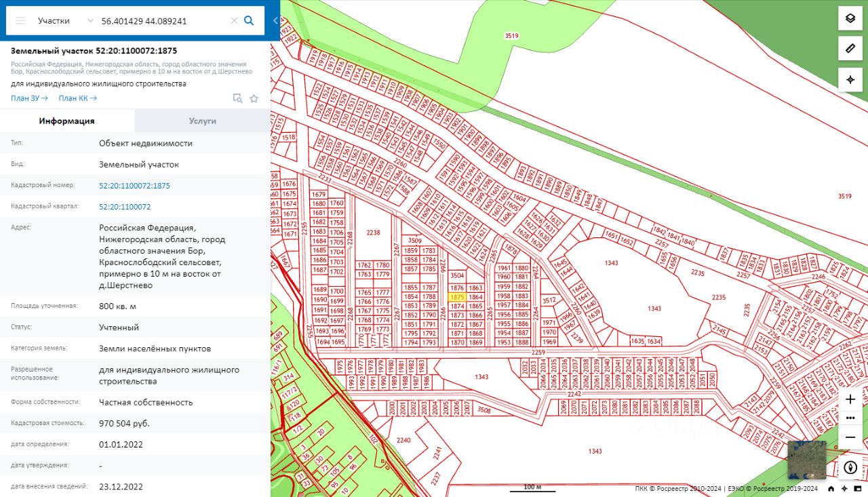868x497 pixels.
Task: Open the План ЗУ link
Action: coord(29,98)
